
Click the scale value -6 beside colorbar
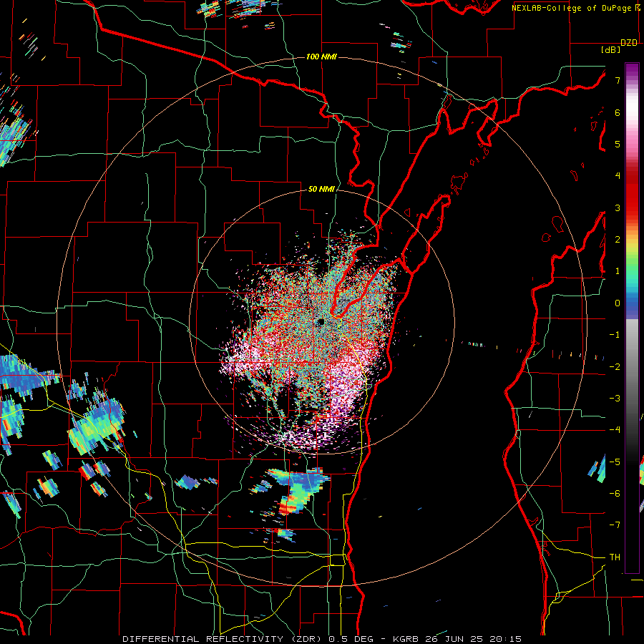pyautogui.click(x=615, y=493)
